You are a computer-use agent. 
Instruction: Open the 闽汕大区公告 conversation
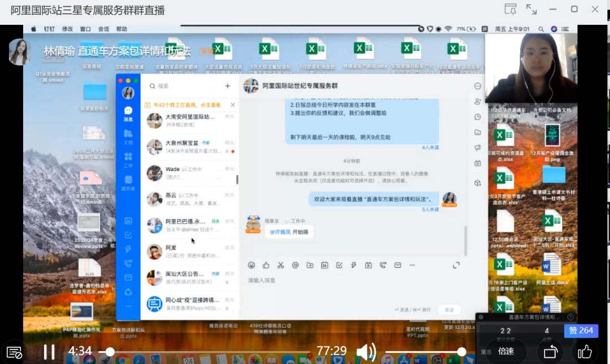[x=190, y=278]
